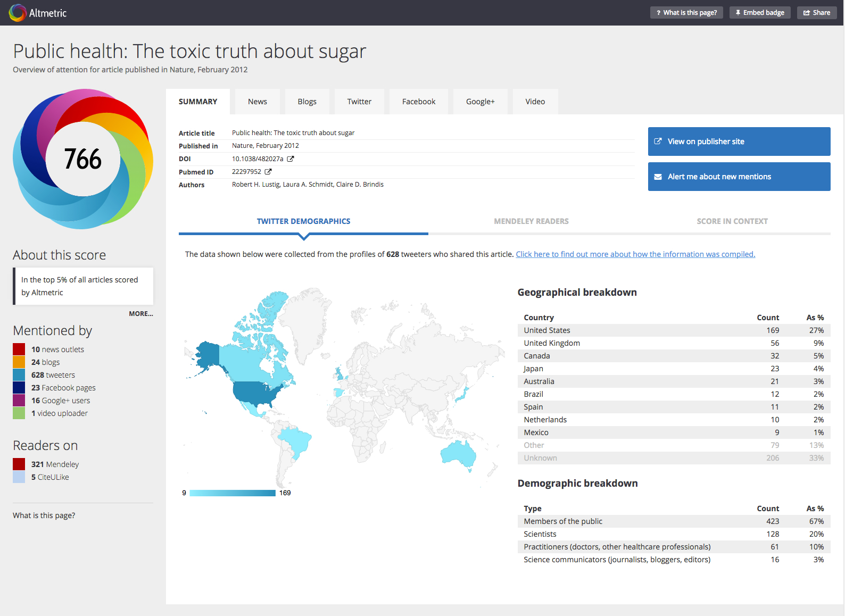This screenshot has width=845, height=616.
Task: Click the Altmetric donut score badge
Action: pos(83,159)
